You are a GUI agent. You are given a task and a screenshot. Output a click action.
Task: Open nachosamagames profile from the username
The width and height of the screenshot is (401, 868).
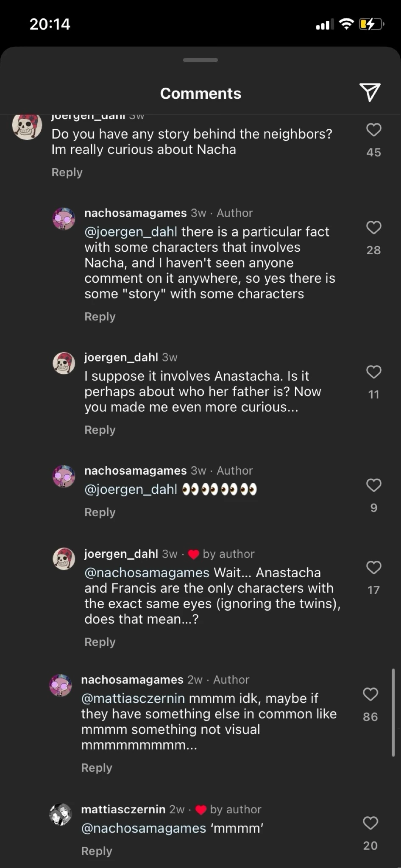click(x=135, y=213)
